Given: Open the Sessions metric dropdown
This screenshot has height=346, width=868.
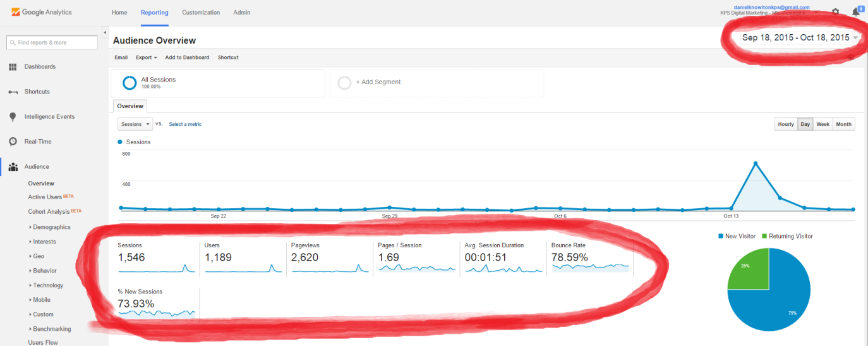Looking at the screenshot, I should click(x=135, y=124).
